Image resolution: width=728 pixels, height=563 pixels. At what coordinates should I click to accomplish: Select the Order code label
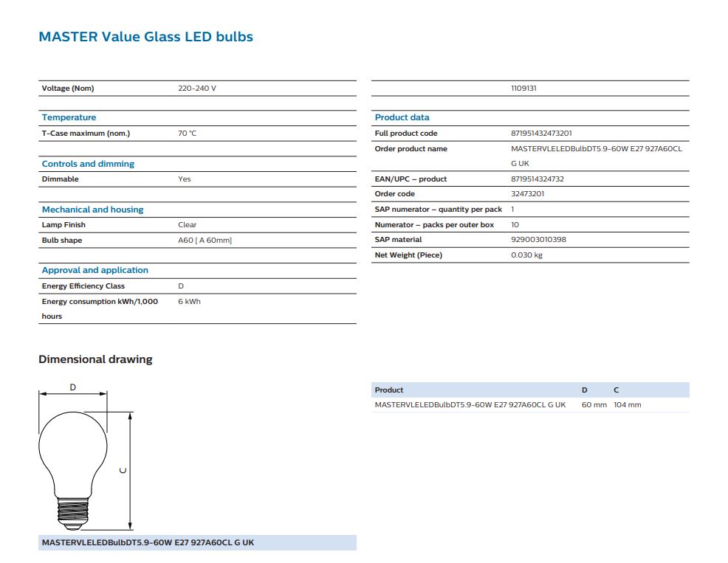[395, 194]
